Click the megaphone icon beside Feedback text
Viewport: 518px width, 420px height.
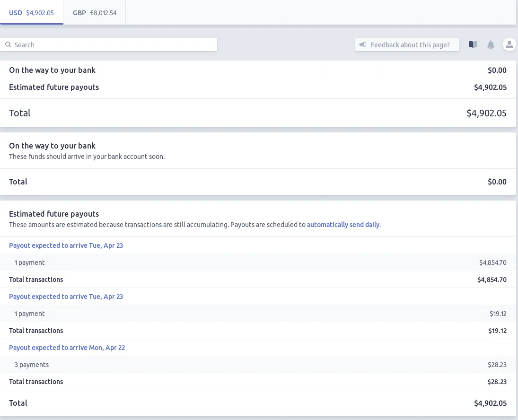(x=363, y=45)
